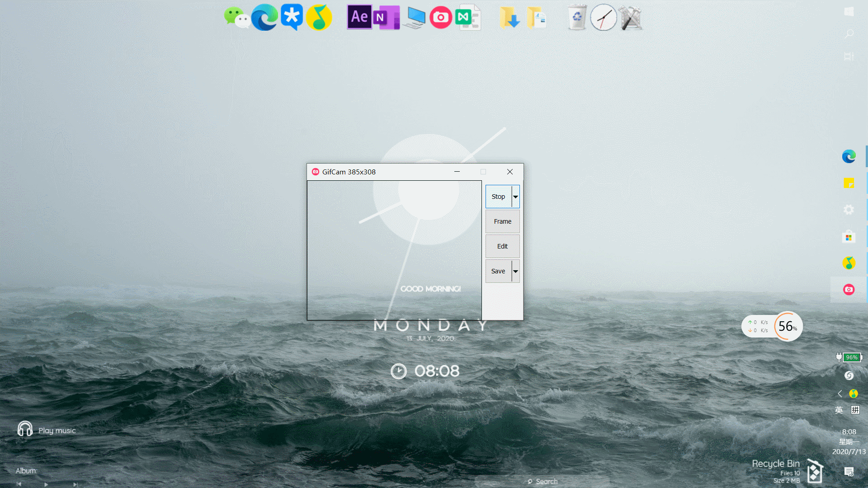868x488 pixels.
Task: Open the Downloads folder in the dock
Action: click(509, 18)
